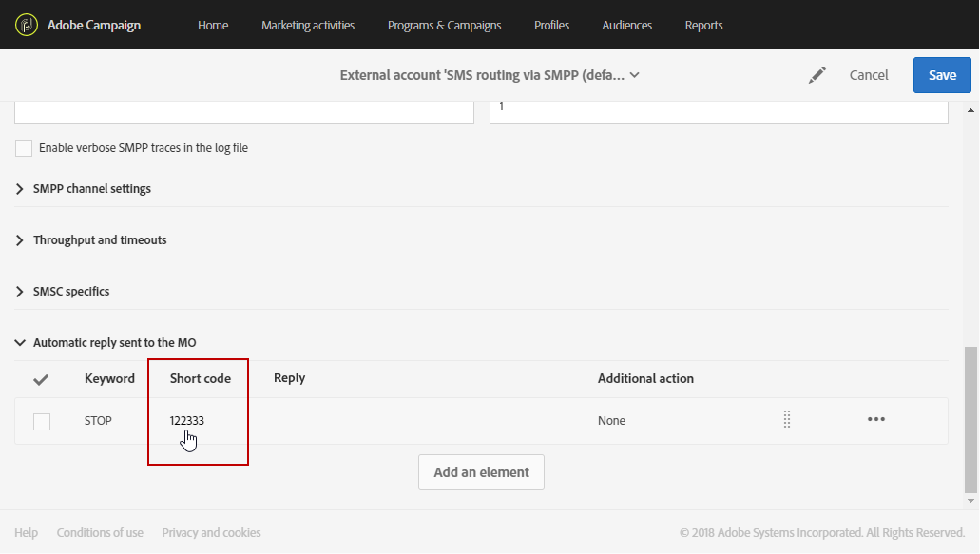Click the empty left input field

tap(244, 112)
